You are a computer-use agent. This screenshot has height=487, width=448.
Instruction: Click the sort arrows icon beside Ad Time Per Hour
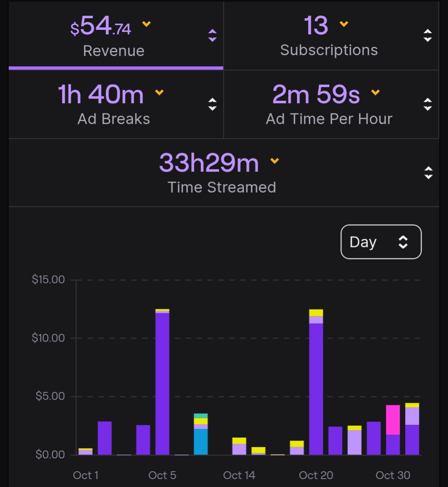428,105
